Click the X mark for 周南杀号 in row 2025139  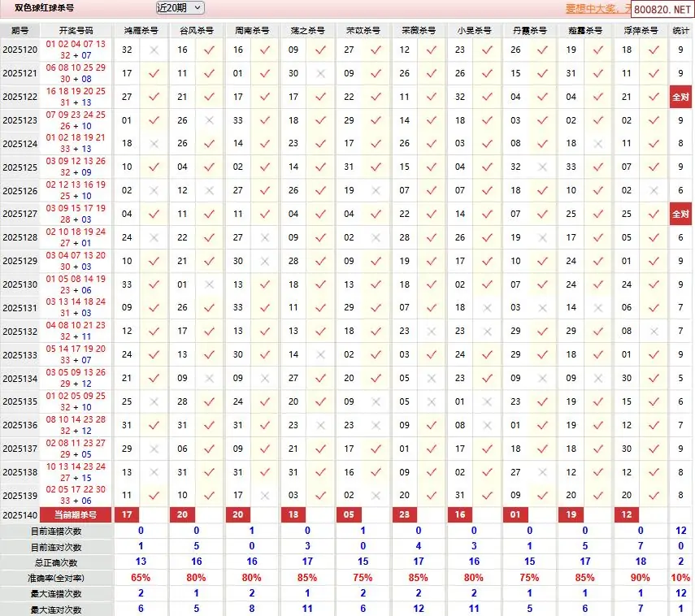coord(265,495)
